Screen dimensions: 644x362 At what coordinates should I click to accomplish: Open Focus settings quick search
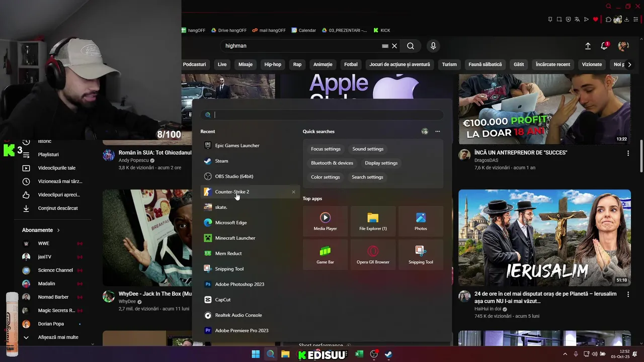(x=326, y=149)
